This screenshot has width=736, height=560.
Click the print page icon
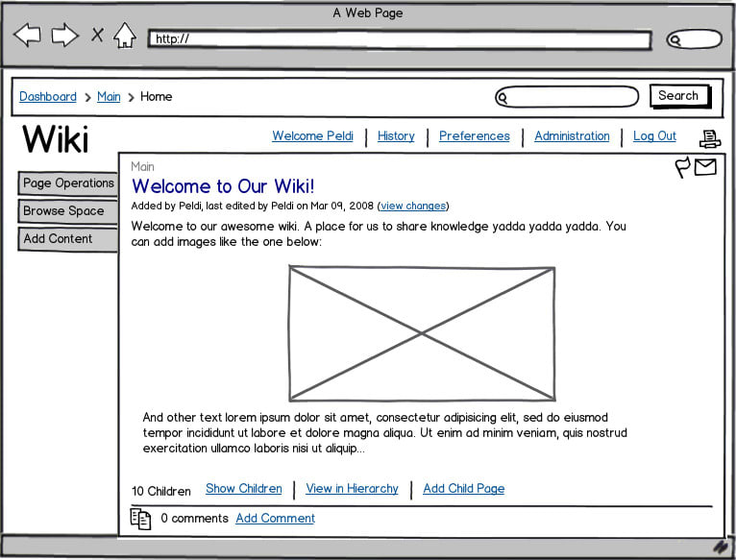[710, 139]
